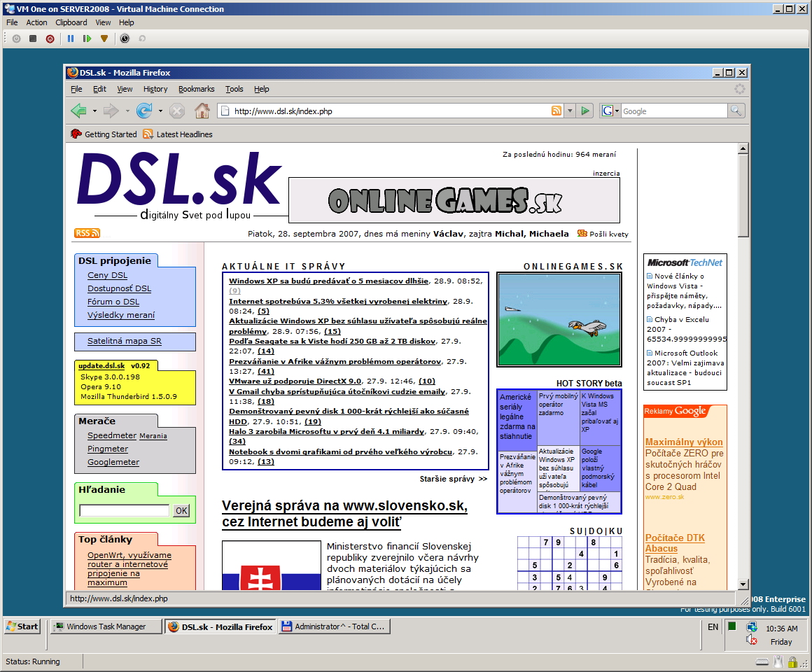Open the Getting Started bookmark

tap(104, 134)
